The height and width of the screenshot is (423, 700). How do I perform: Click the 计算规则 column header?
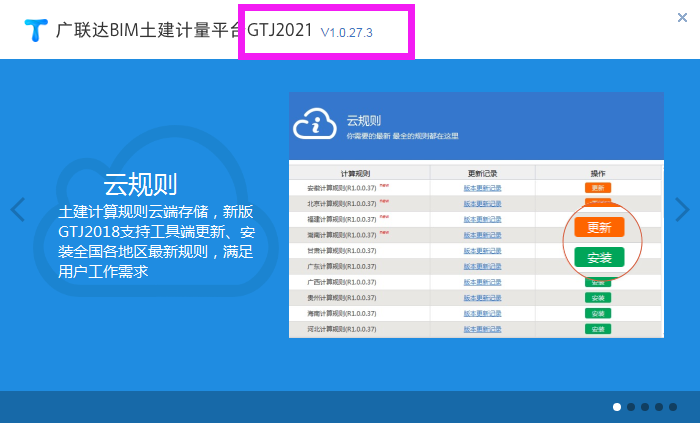tap(355, 174)
